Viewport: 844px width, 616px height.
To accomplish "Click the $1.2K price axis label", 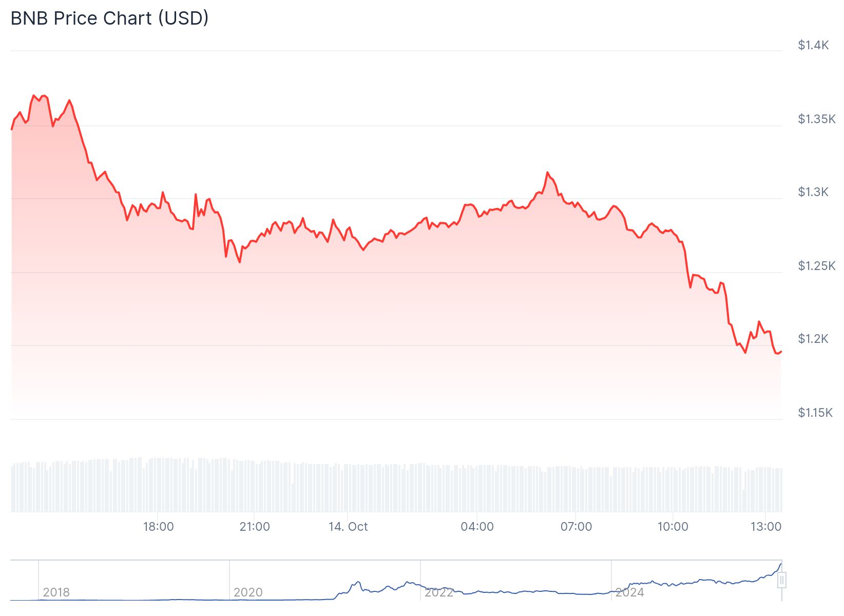I will coord(813,339).
